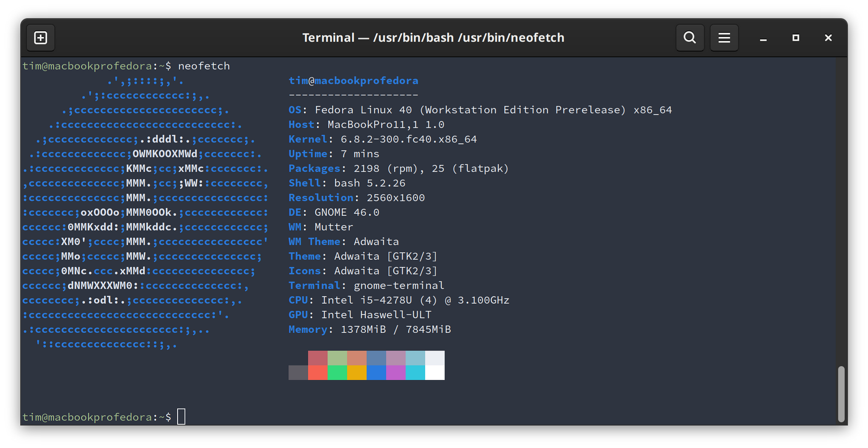Click the window title text
The image size is (868, 448).
[433, 38]
